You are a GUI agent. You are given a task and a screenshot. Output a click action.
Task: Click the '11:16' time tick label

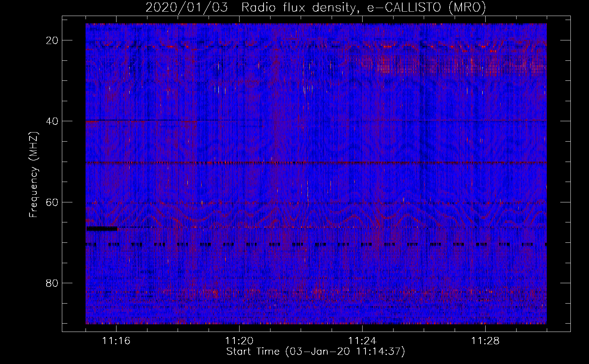[116, 341]
